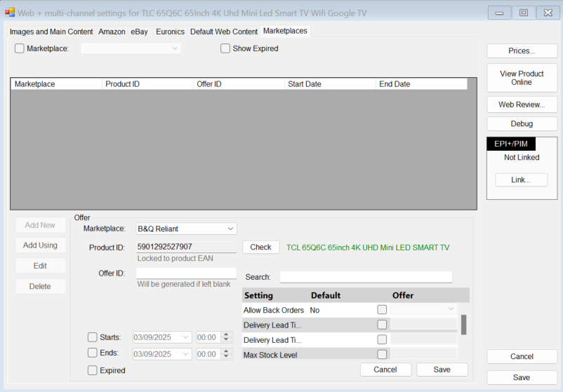Open the Prices dialog button
The image size is (563, 392).
pyautogui.click(x=522, y=51)
